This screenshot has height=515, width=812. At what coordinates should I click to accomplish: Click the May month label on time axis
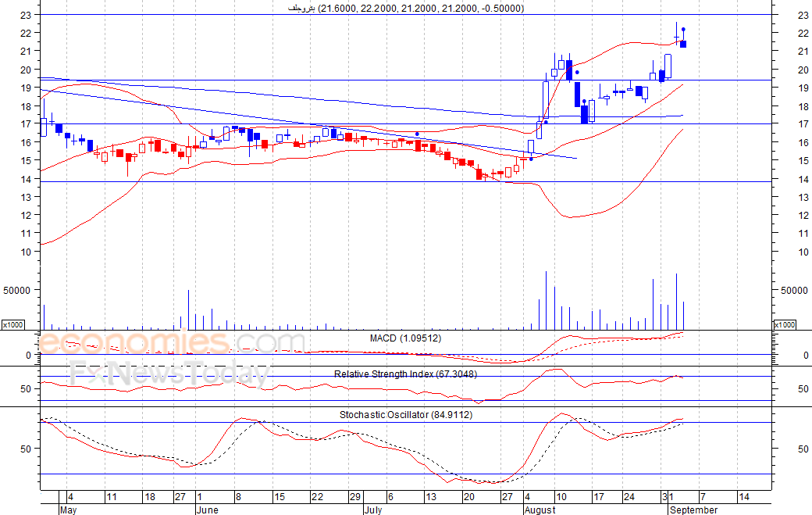(68, 510)
